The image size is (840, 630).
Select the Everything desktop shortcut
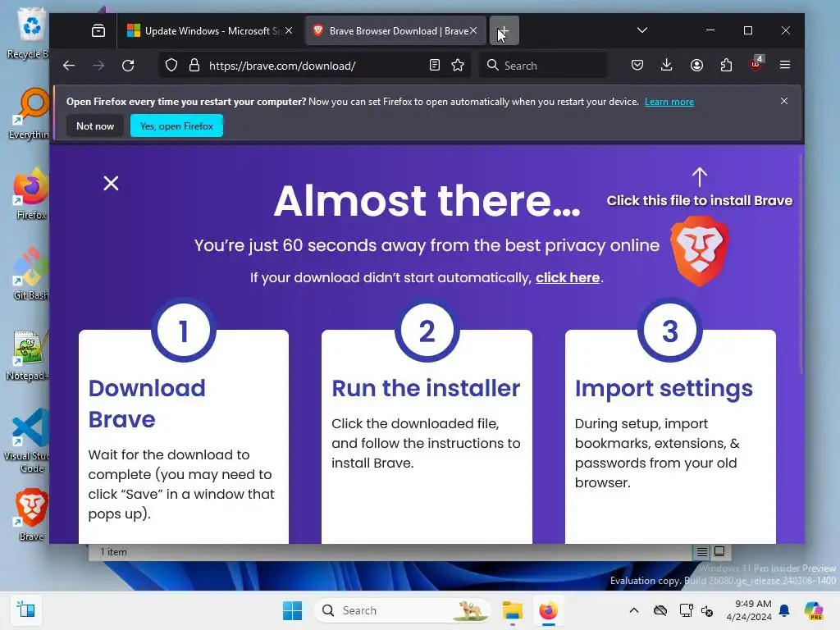pyautogui.click(x=28, y=113)
